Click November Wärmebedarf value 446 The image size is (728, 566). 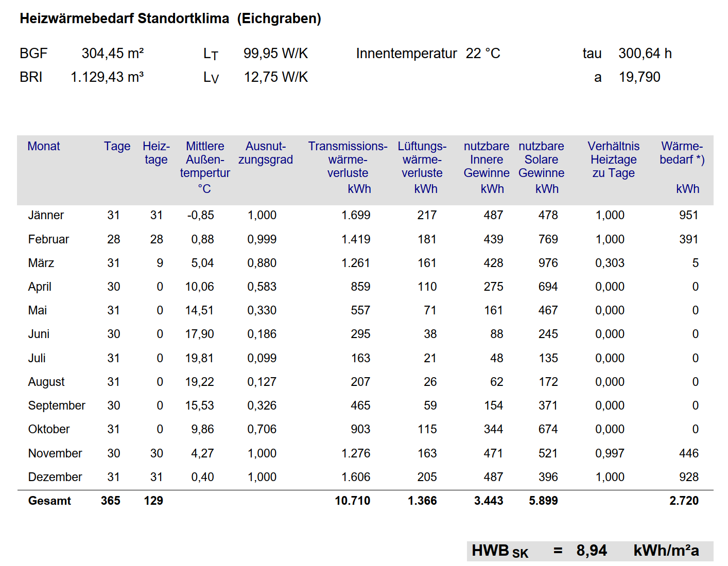[x=689, y=453]
